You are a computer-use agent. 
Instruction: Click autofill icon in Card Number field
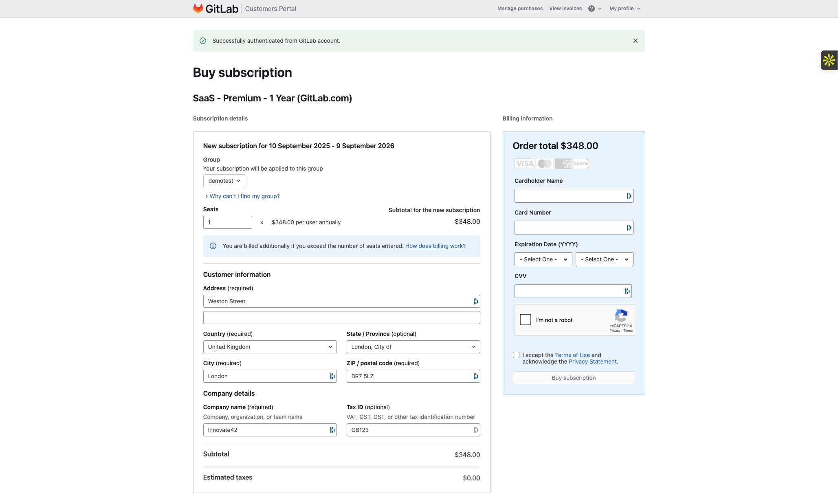[629, 228]
